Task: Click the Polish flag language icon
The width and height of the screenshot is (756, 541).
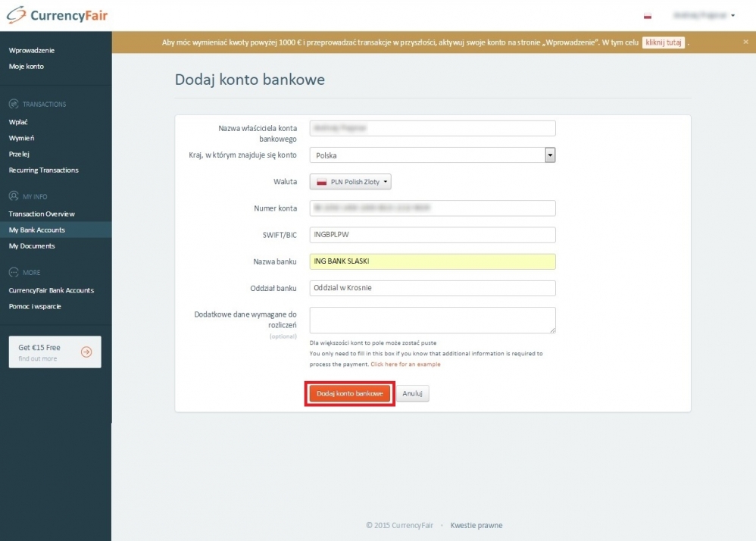Action: point(648,15)
